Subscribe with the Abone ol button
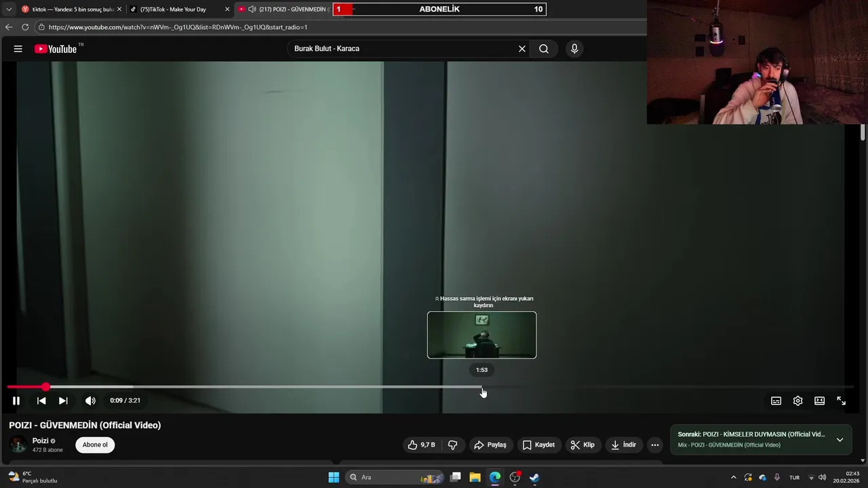This screenshot has height=488, width=868. tap(95, 445)
